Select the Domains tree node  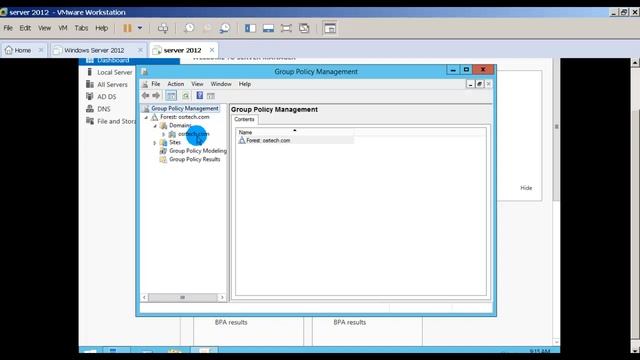click(x=180, y=125)
